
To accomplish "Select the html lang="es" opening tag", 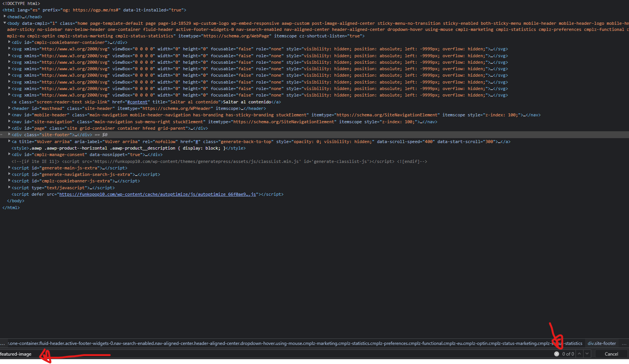I will point(94,10).
